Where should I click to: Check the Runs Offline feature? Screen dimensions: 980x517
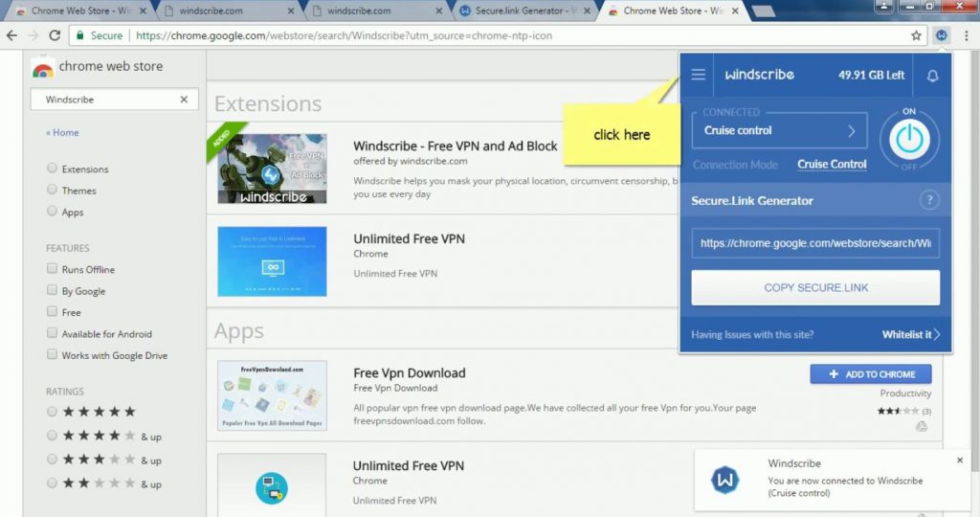tap(52, 269)
